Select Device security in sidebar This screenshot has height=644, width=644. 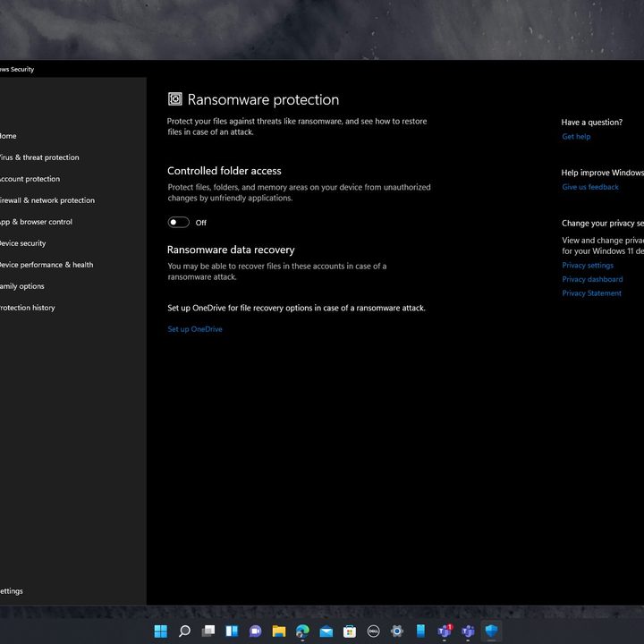pos(23,243)
